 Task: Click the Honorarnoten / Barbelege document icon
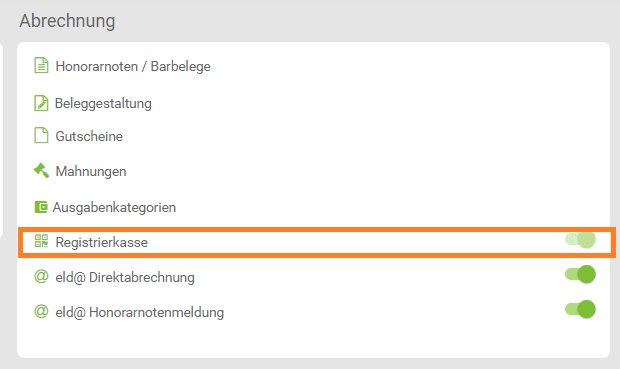coord(41,66)
